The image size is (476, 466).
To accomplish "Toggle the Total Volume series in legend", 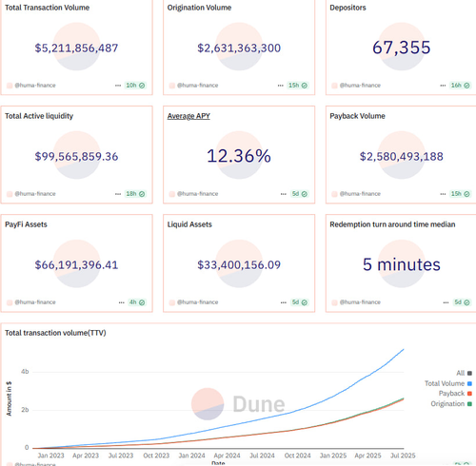I will point(448,383).
